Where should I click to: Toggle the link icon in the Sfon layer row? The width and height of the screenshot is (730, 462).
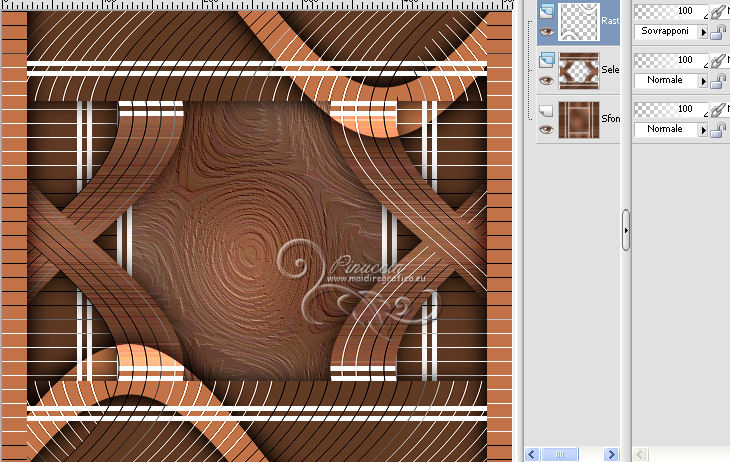[718, 109]
